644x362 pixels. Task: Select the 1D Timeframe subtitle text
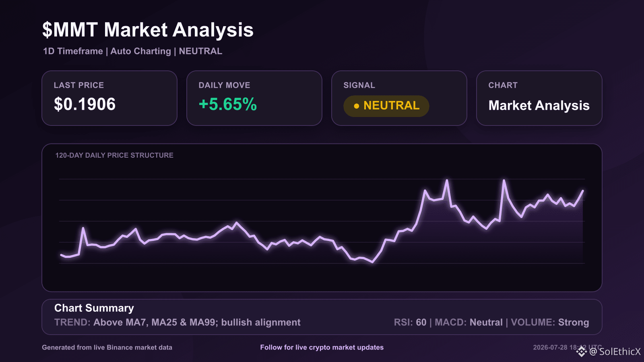pyautogui.click(x=73, y=51)
